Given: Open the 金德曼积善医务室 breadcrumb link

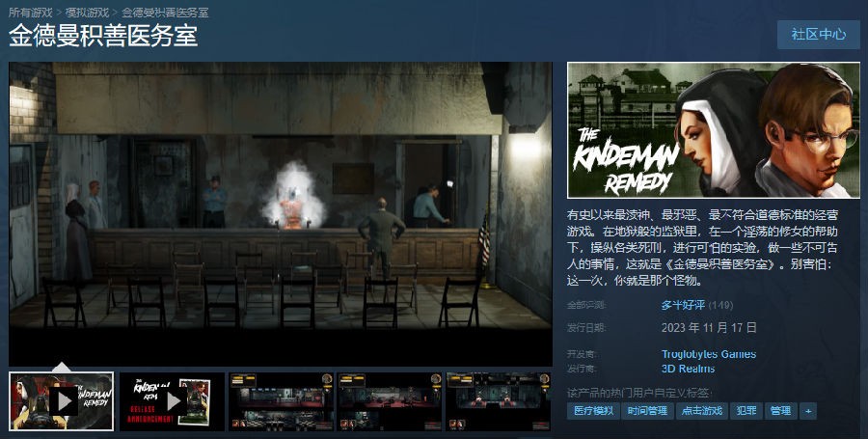Looking at the screenshot, I should [165, 13].
